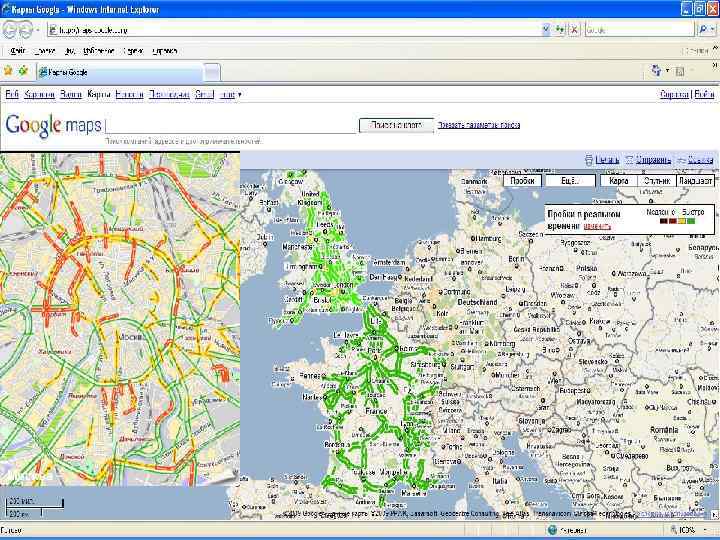
Task: Toggle the Пробки traffic layer button
Action: coord(522,180)
